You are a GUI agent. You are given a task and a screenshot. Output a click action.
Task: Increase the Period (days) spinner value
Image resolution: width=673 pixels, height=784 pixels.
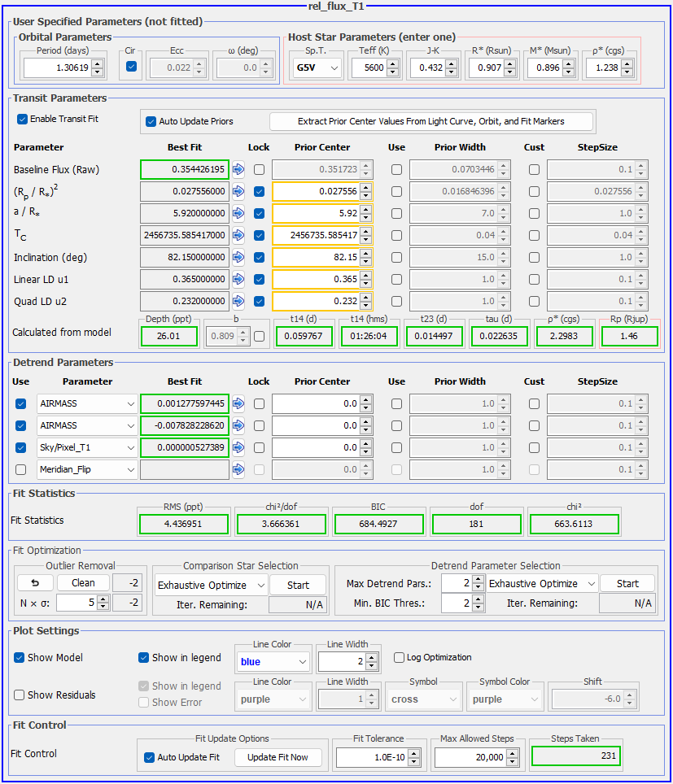click(98, 64)
